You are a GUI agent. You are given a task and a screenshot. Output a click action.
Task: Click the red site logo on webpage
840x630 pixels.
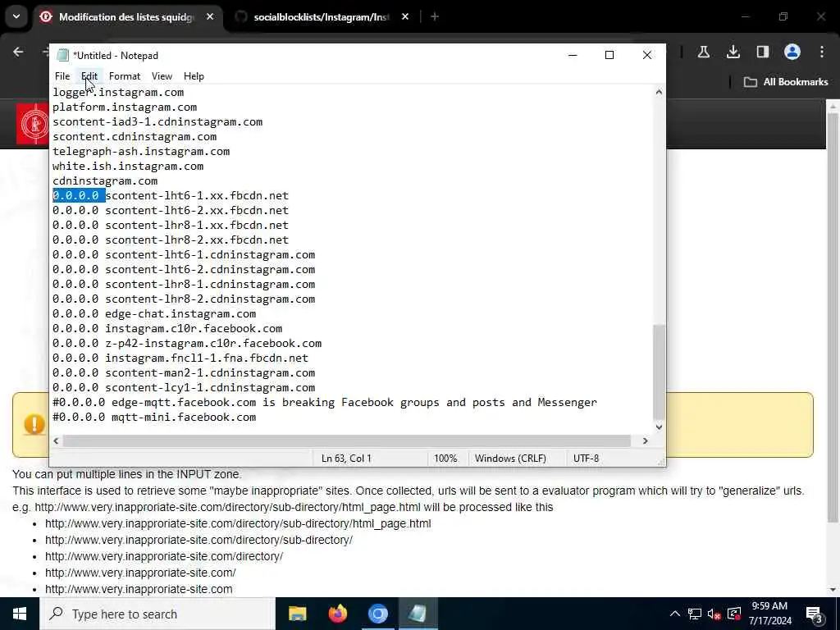(x=33, y=124)
